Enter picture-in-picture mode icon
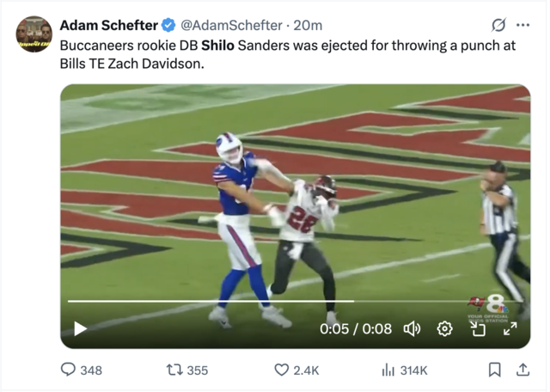 [x=478, y=329]
